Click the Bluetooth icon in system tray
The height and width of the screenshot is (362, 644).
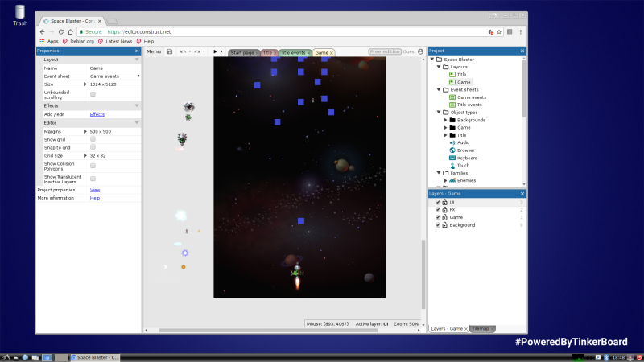click(606, 357)
